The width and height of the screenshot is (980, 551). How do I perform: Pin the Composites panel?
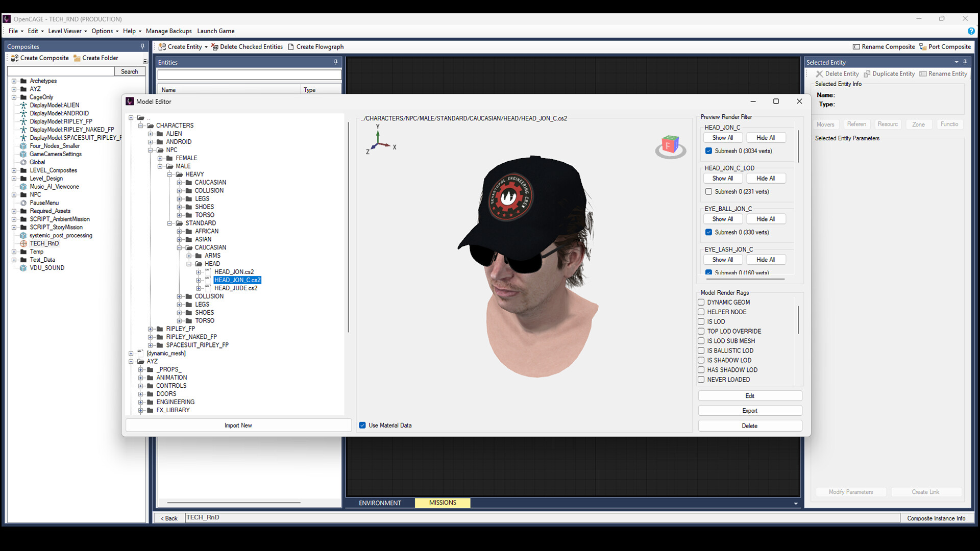point(142,46)
